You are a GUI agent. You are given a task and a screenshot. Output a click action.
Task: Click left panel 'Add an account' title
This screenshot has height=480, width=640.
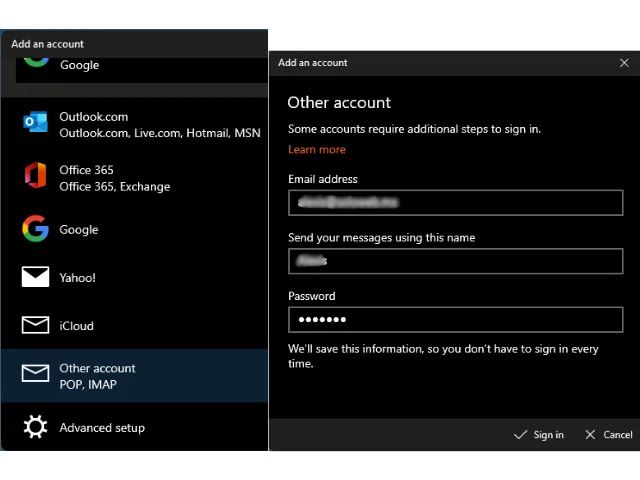47,44
